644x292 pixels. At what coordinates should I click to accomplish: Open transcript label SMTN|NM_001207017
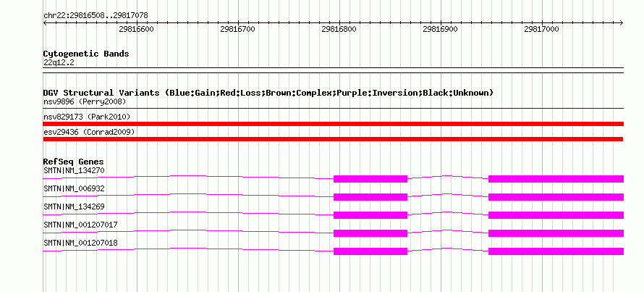point(80,225)
